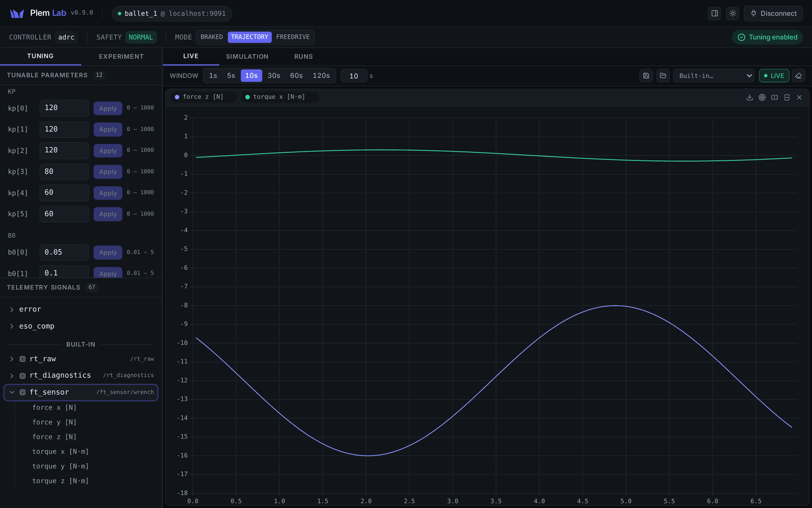Viewport: 812px width, 508px height.
Task: Apply the kp[3] value
Action: [108, 172]
